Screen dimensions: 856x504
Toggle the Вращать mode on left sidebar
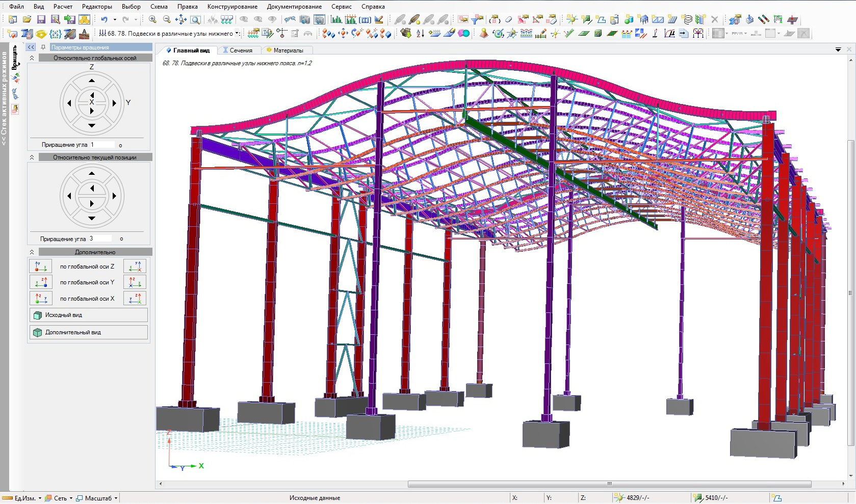(15, 57)
